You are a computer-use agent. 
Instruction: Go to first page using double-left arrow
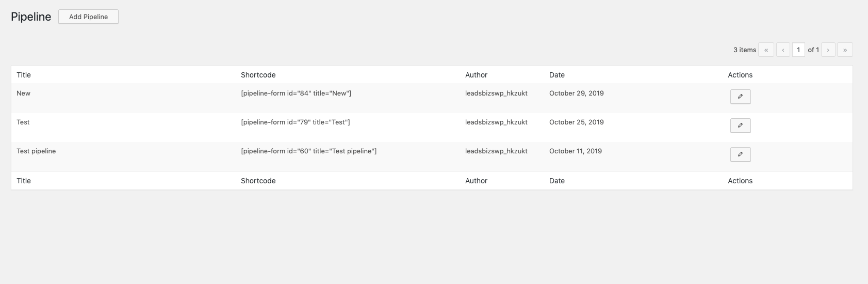(x=766, y=50)
